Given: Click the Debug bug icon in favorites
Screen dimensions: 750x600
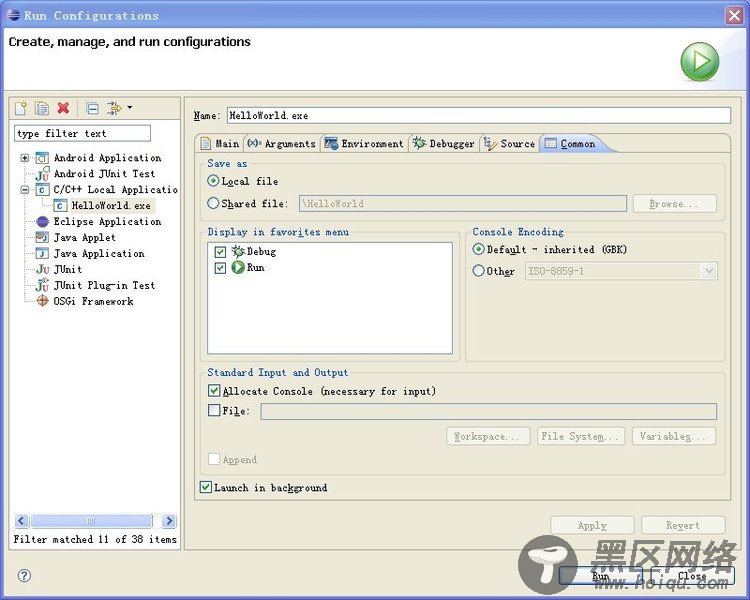Looking at the screenshot, I should pos(238,251).
